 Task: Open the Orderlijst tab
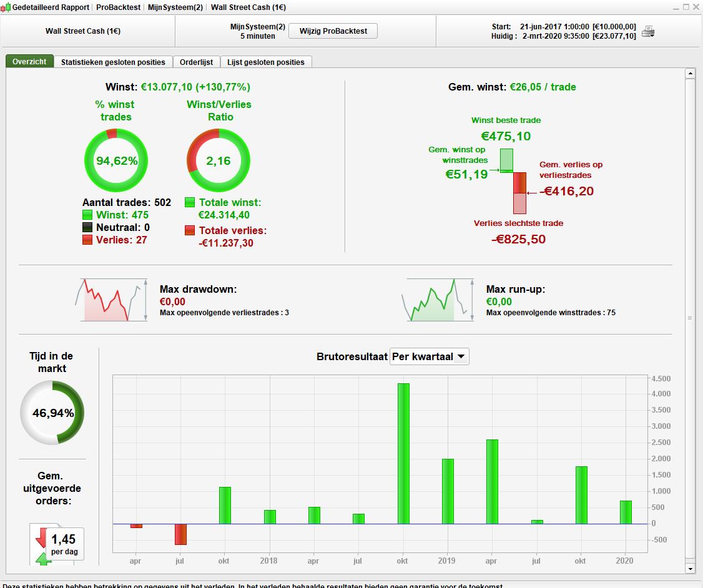[x=197, y=62]
